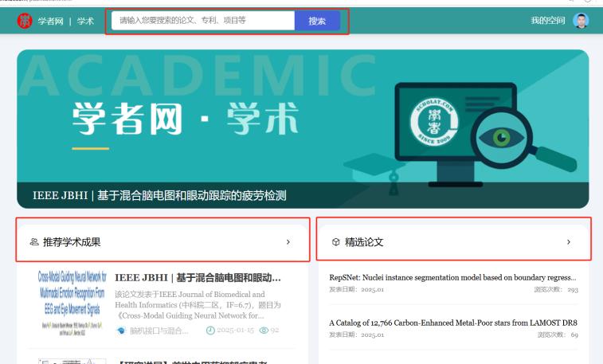
Task: Click the banner caption IEEE JBHI fatigue detection
Action: (x=159, y=195)
